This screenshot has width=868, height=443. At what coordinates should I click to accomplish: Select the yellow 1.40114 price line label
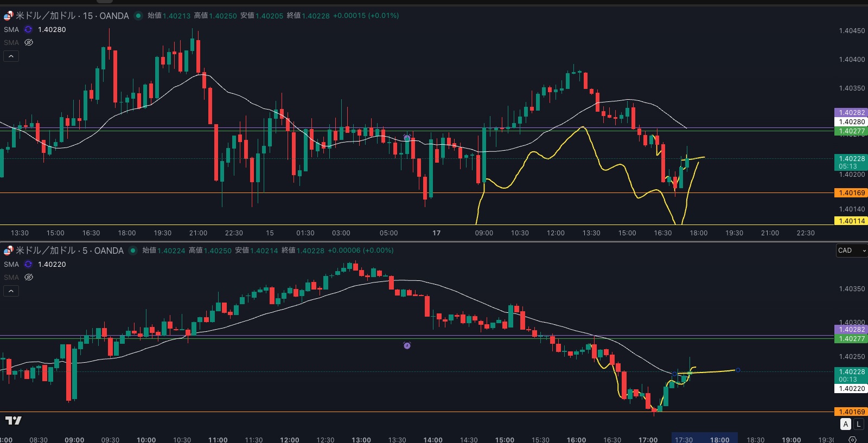(x=851, y=221)
